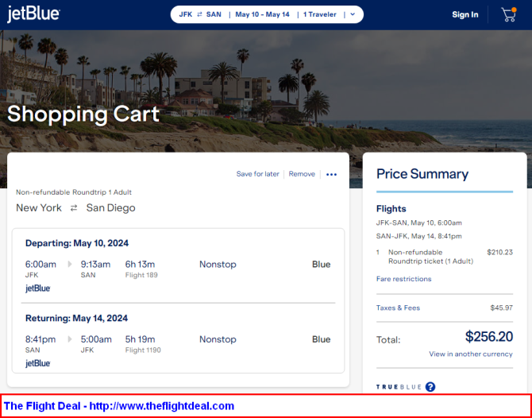Click 6h 13m duration

coord(140,264)
